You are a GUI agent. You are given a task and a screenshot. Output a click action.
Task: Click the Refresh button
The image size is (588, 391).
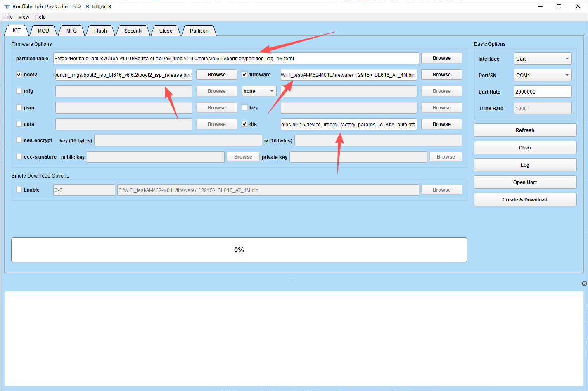525,130
